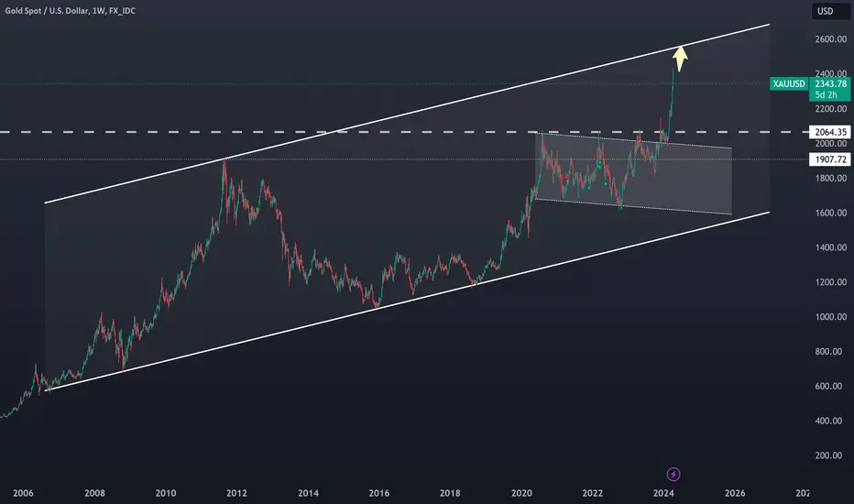The height and width of the screenshot is (504, 854).
Task: Click the 2012 time axis label
Action: [236, 493]
